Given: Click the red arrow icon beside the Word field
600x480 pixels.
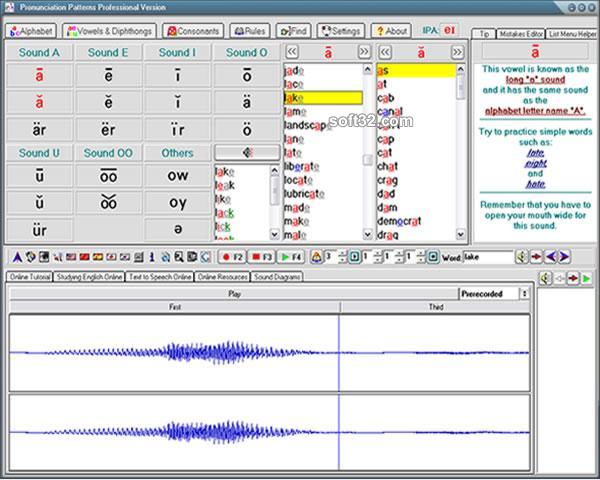Looking at the screenshot, I should pyautogui.click(x=536, y=257).
